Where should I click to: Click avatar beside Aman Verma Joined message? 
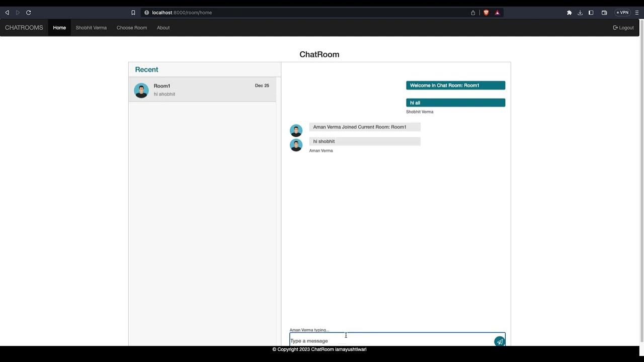(x=296, y=130)
